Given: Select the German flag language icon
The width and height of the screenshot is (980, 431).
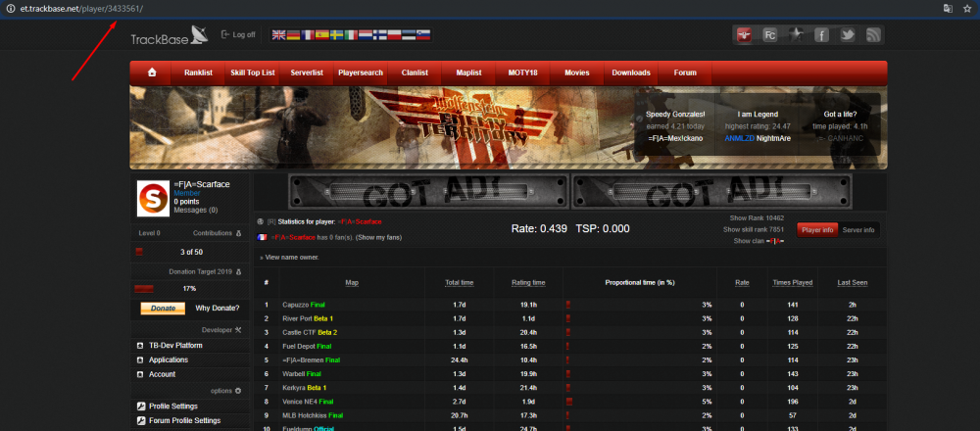Looking at the screenshot, I should pos(293,35).
